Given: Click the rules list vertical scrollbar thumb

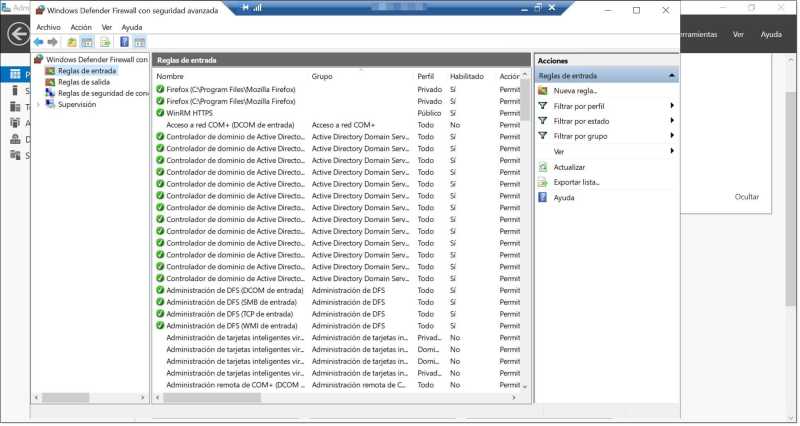Looking at the screenshot, I should [x=525, y=99].
